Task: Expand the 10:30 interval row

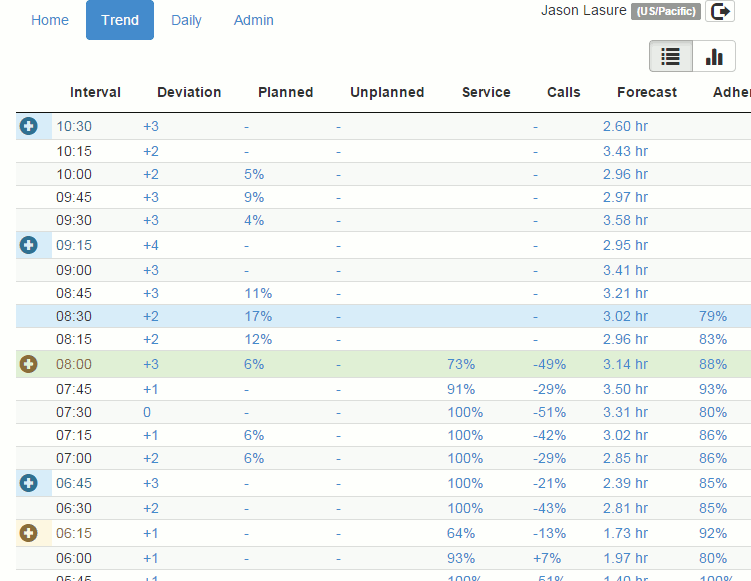Action: [x=28, y=126]
